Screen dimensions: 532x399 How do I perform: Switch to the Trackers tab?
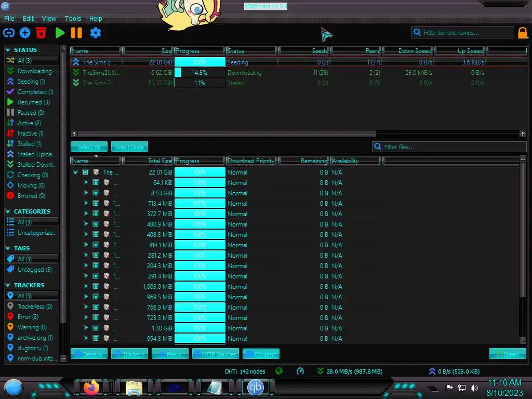click(129, 354)
